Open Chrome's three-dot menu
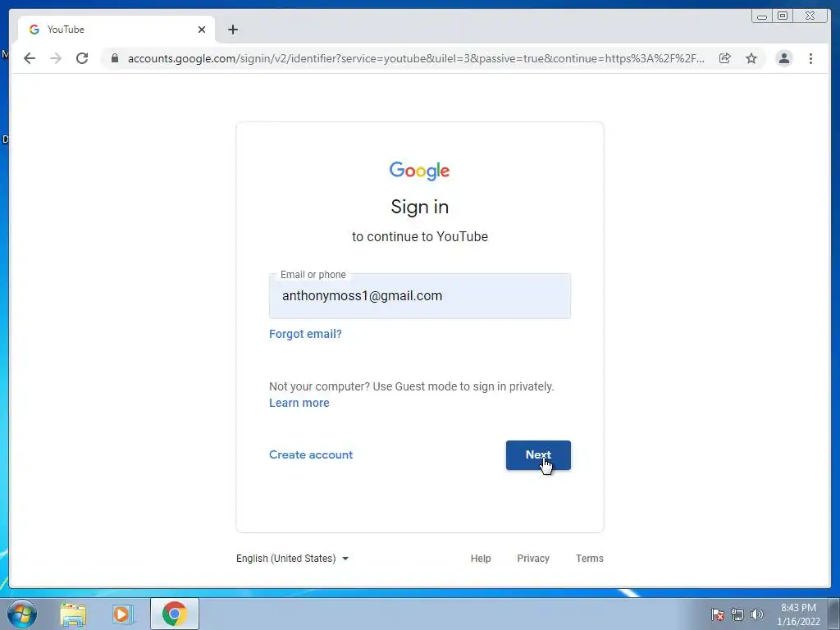Viewport: 840px width, 630px height. 810,58
